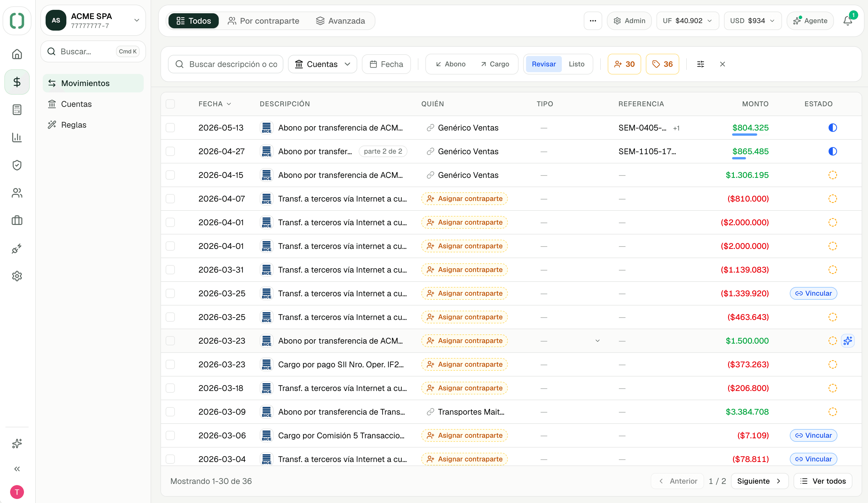Open the people/contacts sidebar icon

coord(17,193)
